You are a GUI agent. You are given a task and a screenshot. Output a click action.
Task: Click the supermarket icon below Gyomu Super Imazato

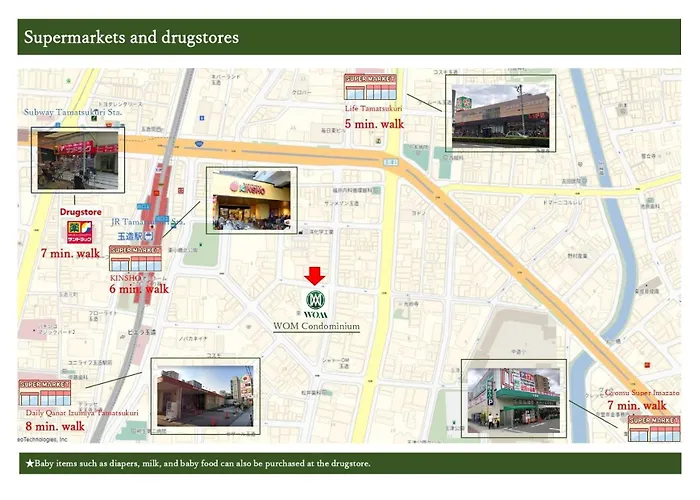pyautogui.click(x=654, y=429)
